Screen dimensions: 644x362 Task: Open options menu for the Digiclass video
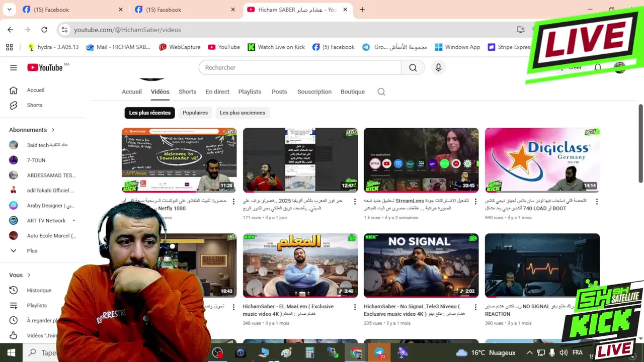(597, 202)
